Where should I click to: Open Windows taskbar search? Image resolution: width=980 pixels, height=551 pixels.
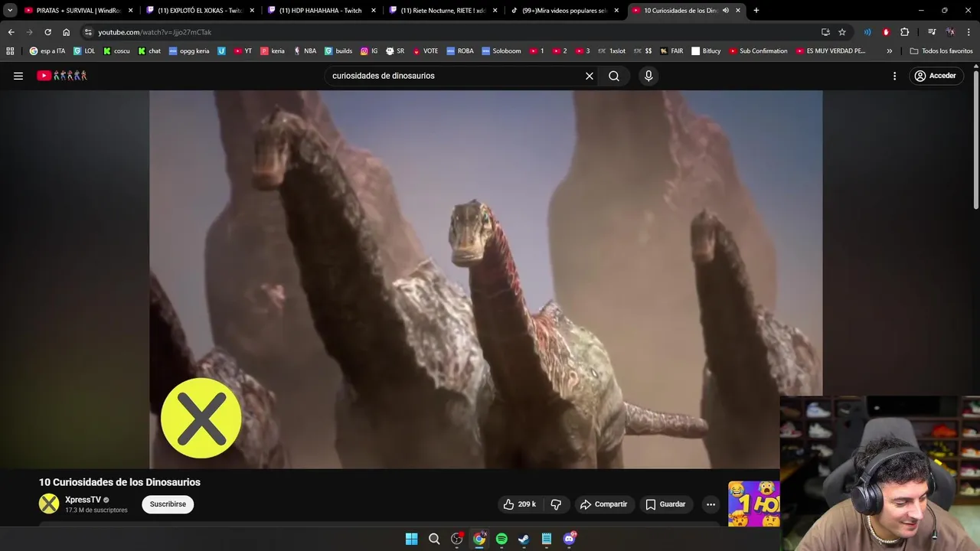[434, 539]
